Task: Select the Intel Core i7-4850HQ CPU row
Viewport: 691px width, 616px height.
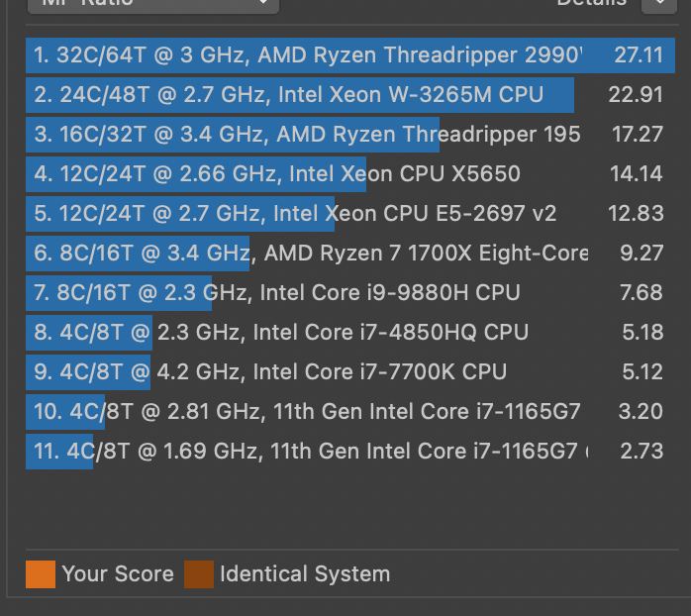Action: [x=350, y=332]
